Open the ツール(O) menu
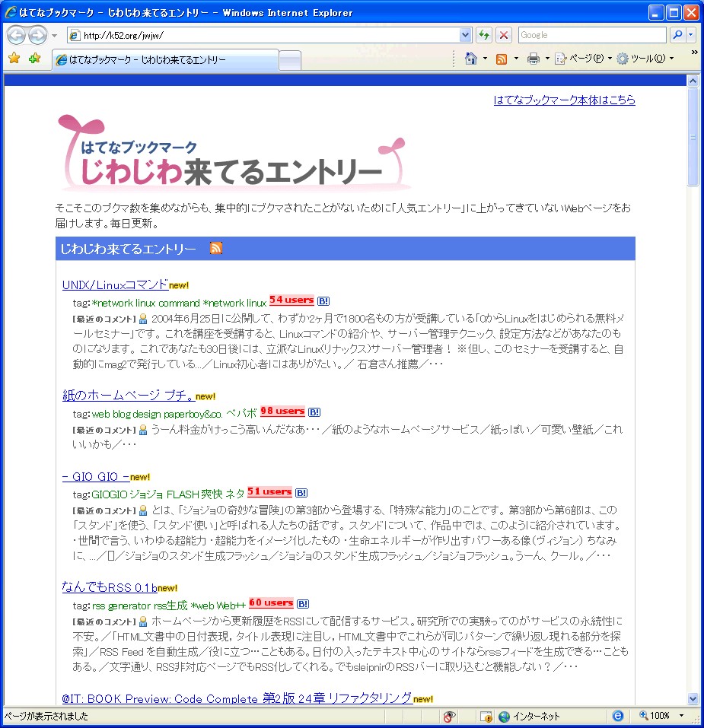Image resolution: width=704 pixels, height=728 pixels. [645, 59]
